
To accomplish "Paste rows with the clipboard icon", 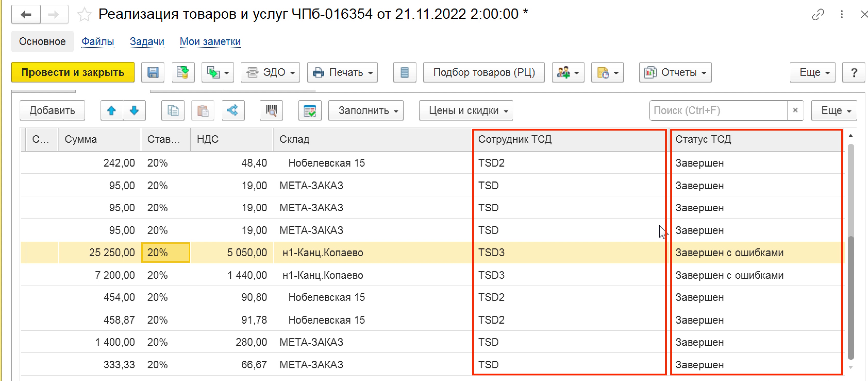I will tap(203, 110).
